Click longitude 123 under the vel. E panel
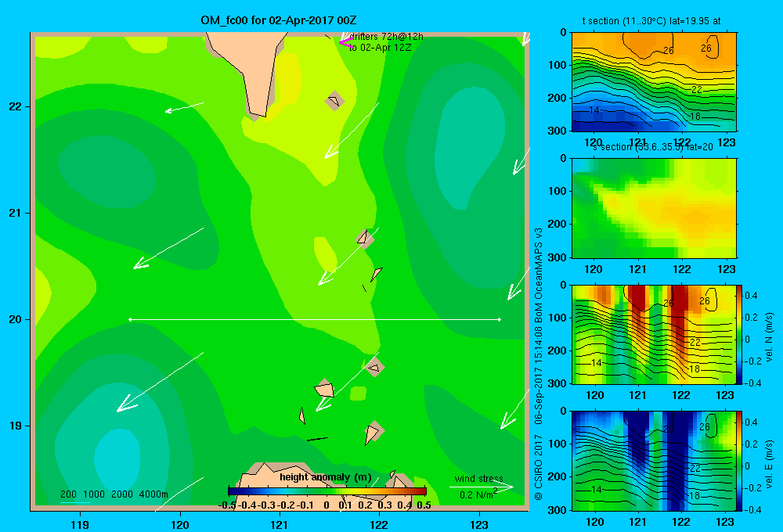 (725, 522)
